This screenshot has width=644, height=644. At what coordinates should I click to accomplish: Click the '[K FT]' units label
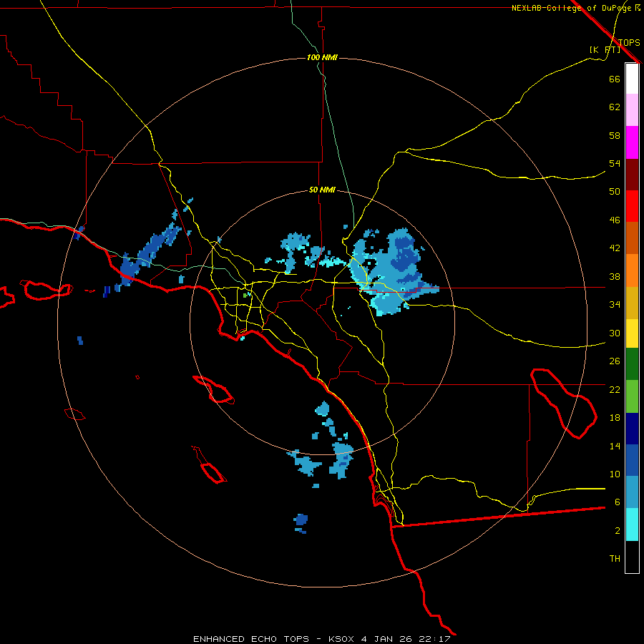tap(605, 49)
